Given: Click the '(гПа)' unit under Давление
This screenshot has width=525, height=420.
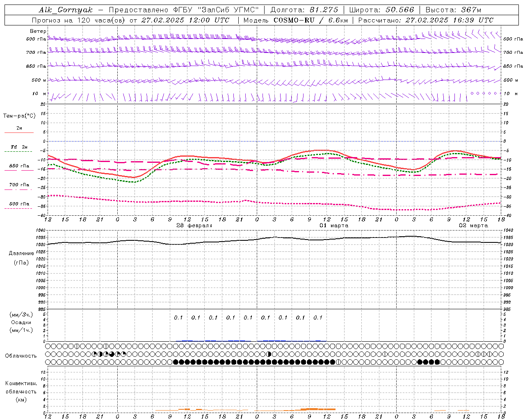Looking at the screenshot, I should (x=21, y=262).
